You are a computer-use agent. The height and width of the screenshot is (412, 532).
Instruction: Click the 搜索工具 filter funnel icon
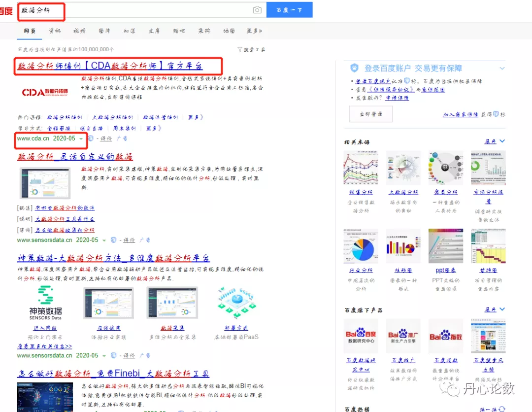(240, 50)
